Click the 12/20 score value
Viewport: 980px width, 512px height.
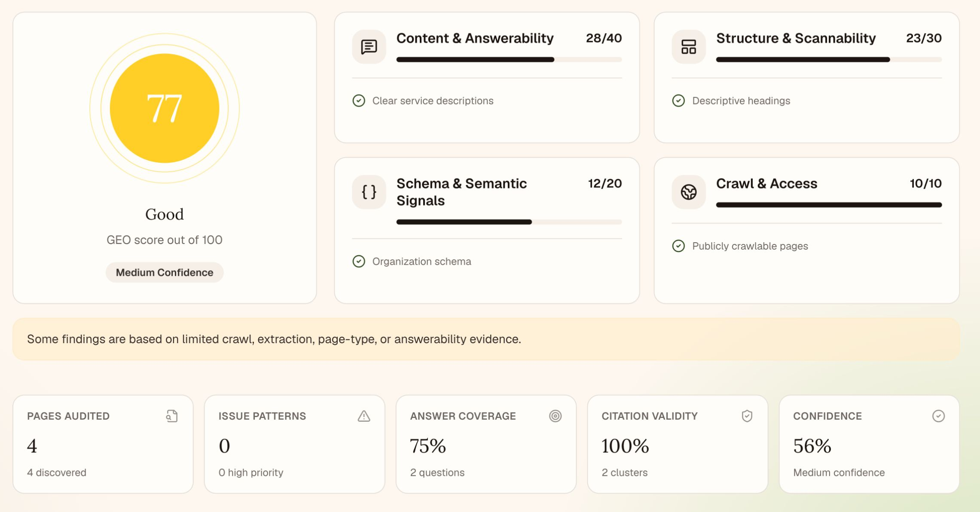tap(604, 183)
